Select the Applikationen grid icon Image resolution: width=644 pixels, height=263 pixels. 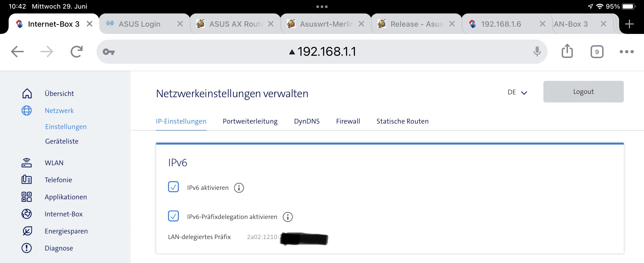tap(27, 197)
